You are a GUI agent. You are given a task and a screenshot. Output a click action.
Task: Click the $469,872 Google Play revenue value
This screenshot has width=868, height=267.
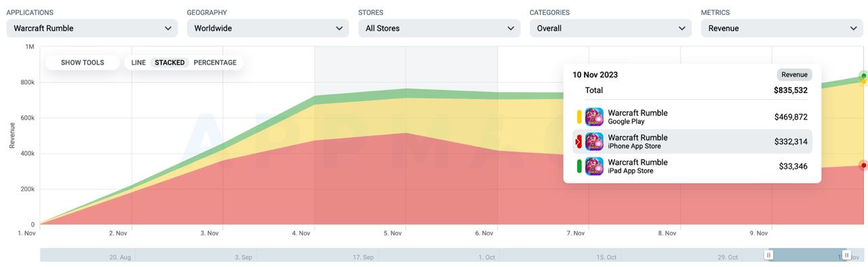pyautogui.click(x=791, y=117)
